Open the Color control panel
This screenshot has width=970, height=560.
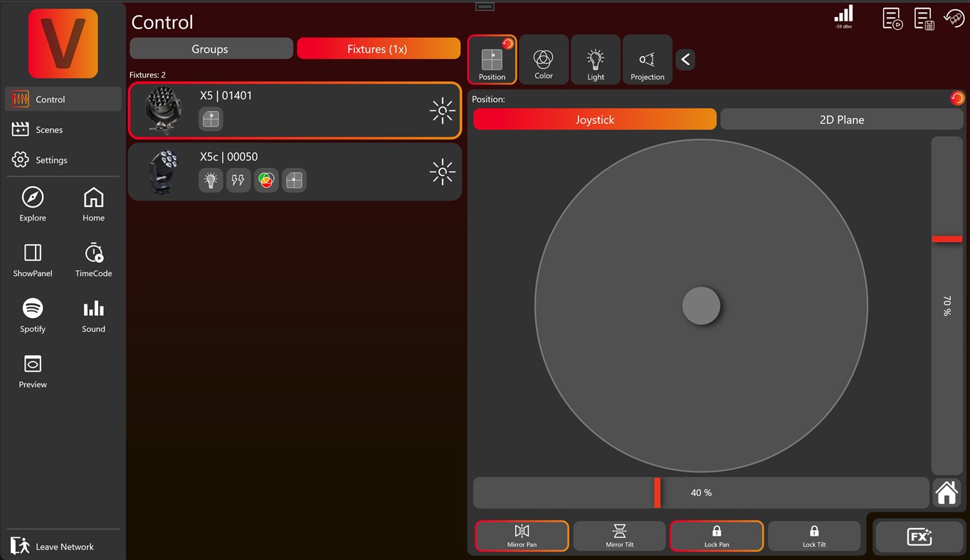pyautogui.click(x=543, y=60)
